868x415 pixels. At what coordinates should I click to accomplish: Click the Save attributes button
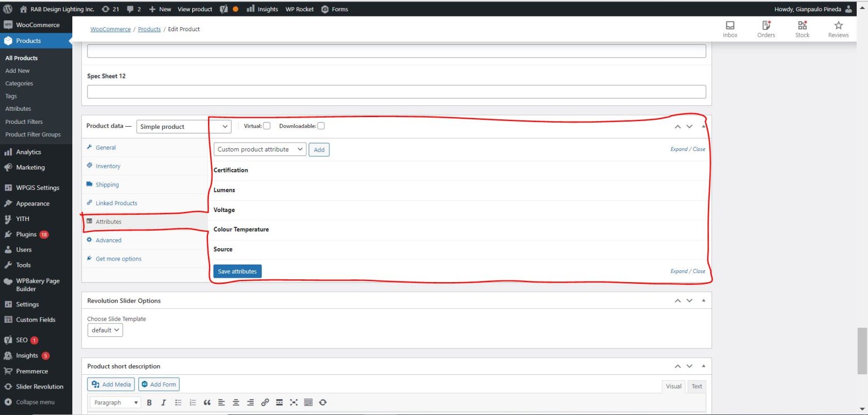click(x=237, y=271)
